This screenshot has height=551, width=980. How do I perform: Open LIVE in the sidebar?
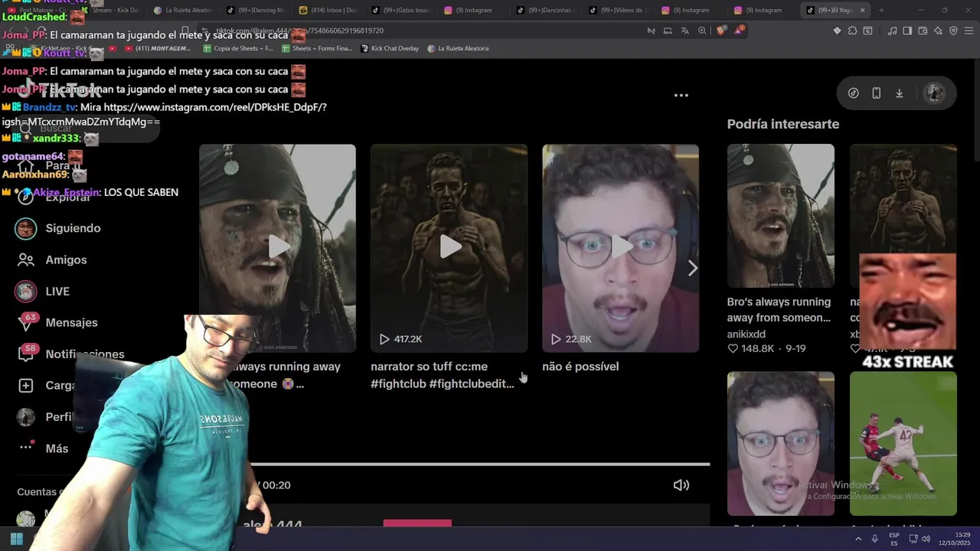[57, 292]
